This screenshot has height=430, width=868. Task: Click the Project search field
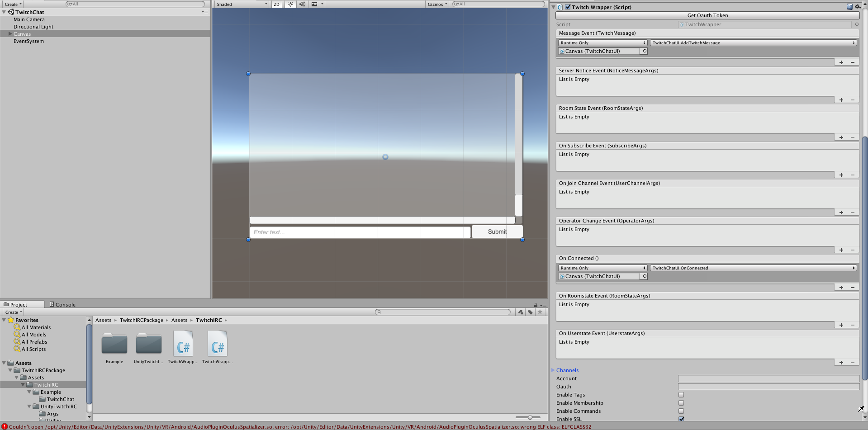tap(443, 312)
